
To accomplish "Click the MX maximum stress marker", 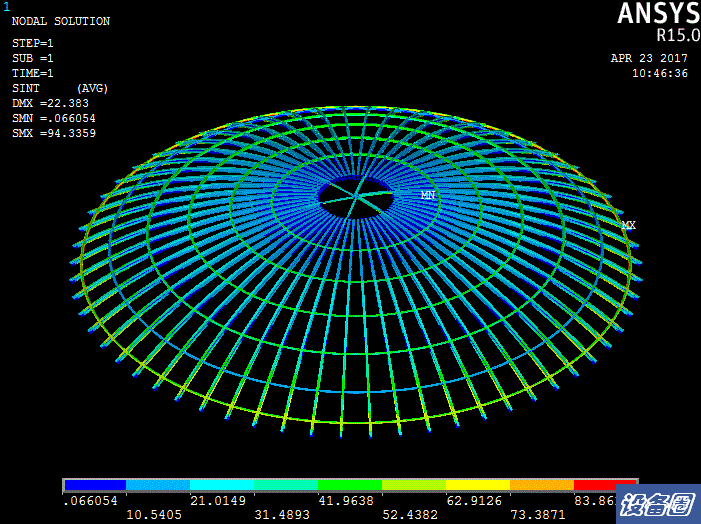I will [628, 225].
